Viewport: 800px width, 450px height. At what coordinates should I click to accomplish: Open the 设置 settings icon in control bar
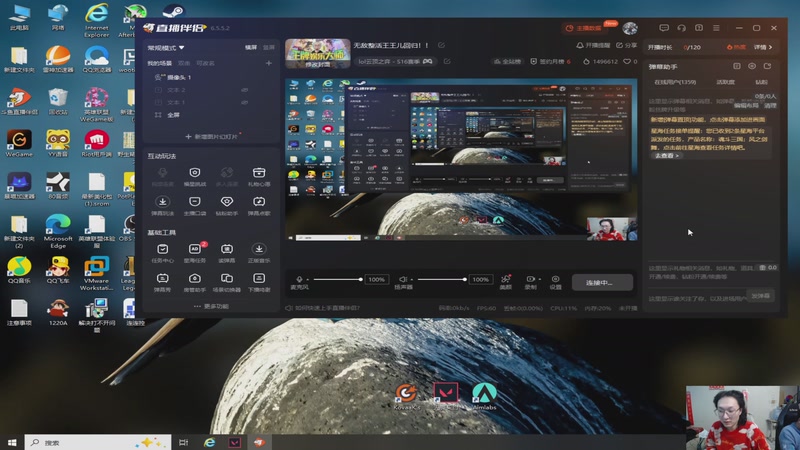point(556,282)
